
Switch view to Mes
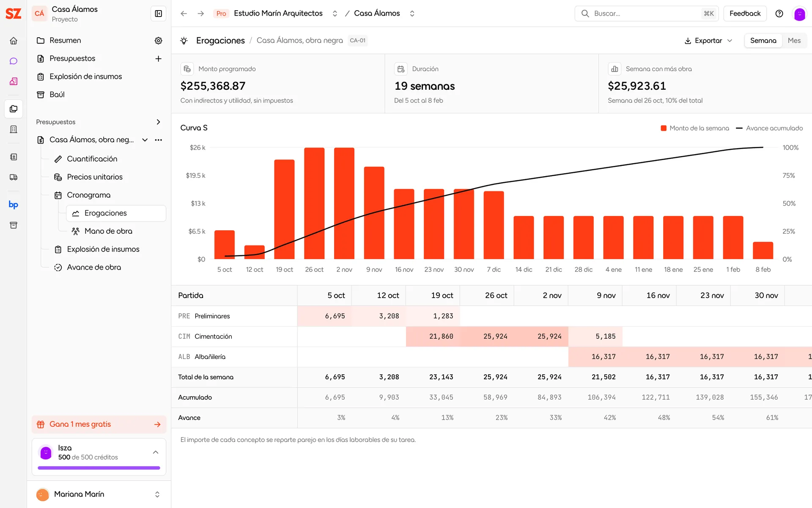pos(794,41)
